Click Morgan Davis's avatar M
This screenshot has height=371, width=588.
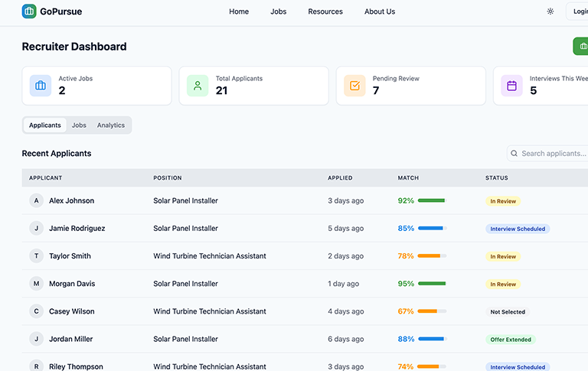click(x=37, y=284)
